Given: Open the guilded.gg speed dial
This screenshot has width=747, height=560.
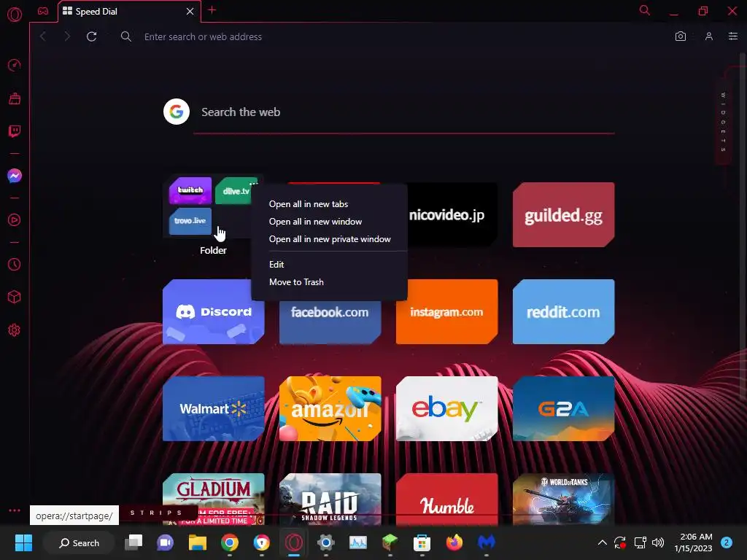Looking at the screenshot, I should (564, 215).
